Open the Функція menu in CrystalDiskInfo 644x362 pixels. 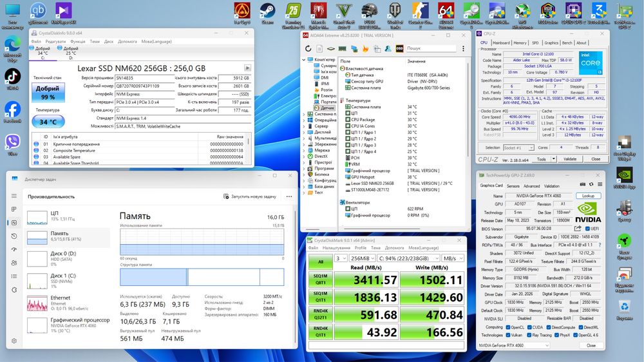tap(78, 41)
